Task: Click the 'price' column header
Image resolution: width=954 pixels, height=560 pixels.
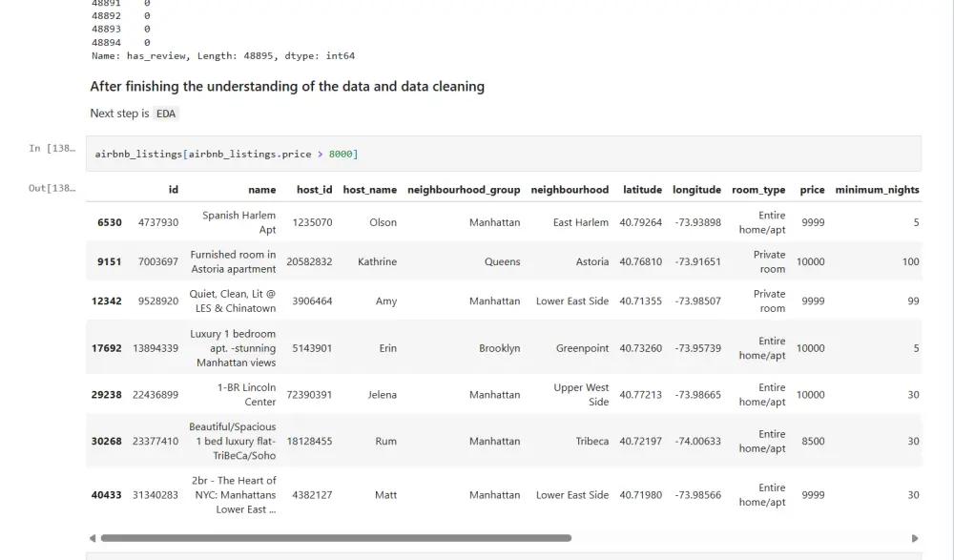Action: coord(812,190)
